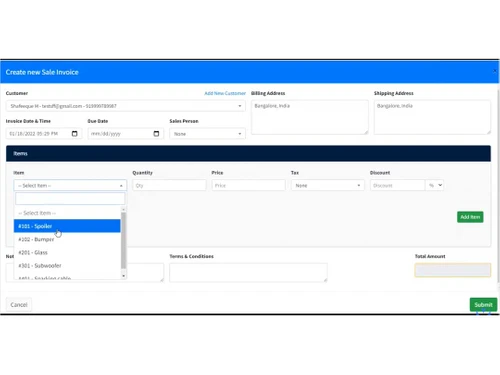Click the Price input field
The height and width of the screenshot is (375, 500).
click(248, 185)
